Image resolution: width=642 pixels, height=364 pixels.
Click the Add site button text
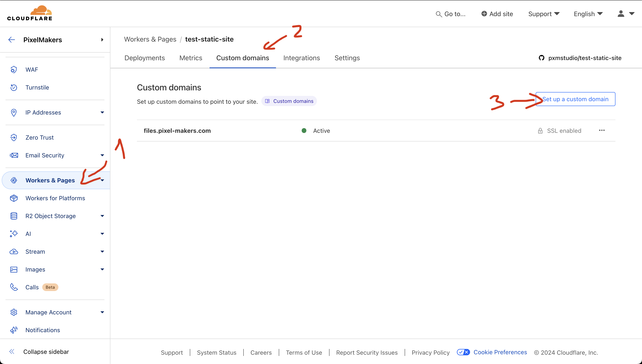[x=501, y=14]
